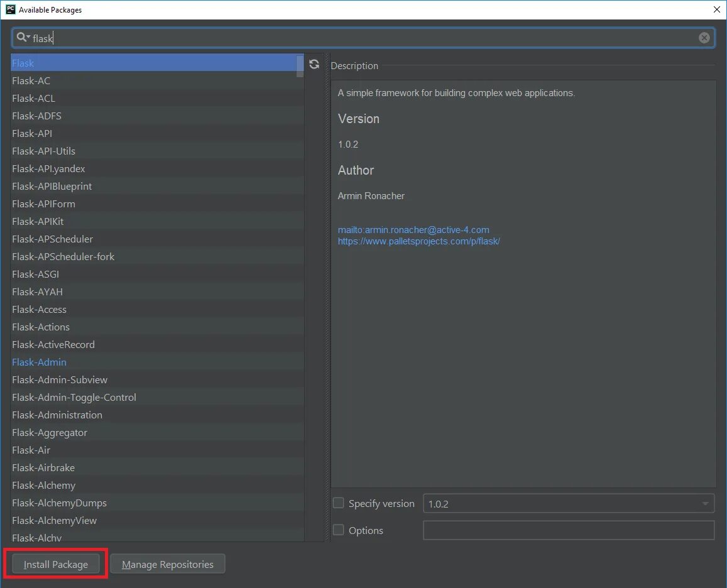This screenshot has height=588, width=727.
Task: Select the Flask-Admin-Toggle-Control package
Action: (156, 398)
